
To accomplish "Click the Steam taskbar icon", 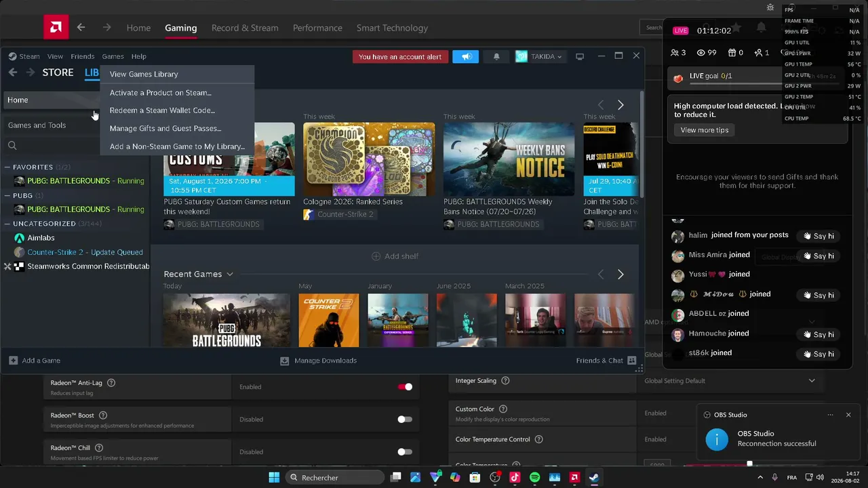I will pyautogui.click(x=593, y=478).
